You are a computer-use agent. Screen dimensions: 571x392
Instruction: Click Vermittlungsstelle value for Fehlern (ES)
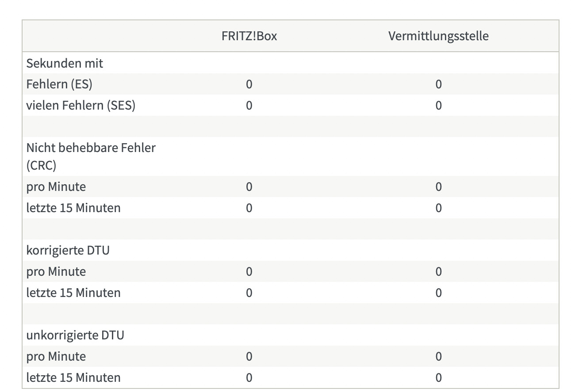tap(438, 84)
